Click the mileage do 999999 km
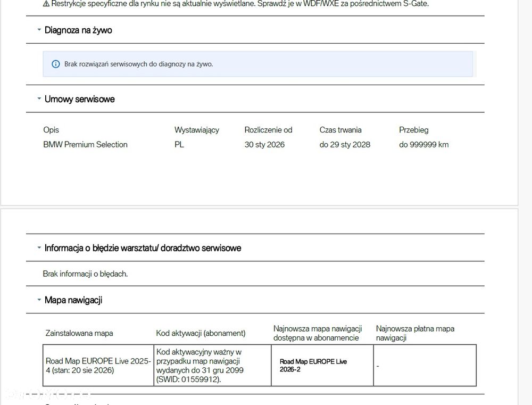Viewport: 532px width, 405px height. click(x=424, y=145)
